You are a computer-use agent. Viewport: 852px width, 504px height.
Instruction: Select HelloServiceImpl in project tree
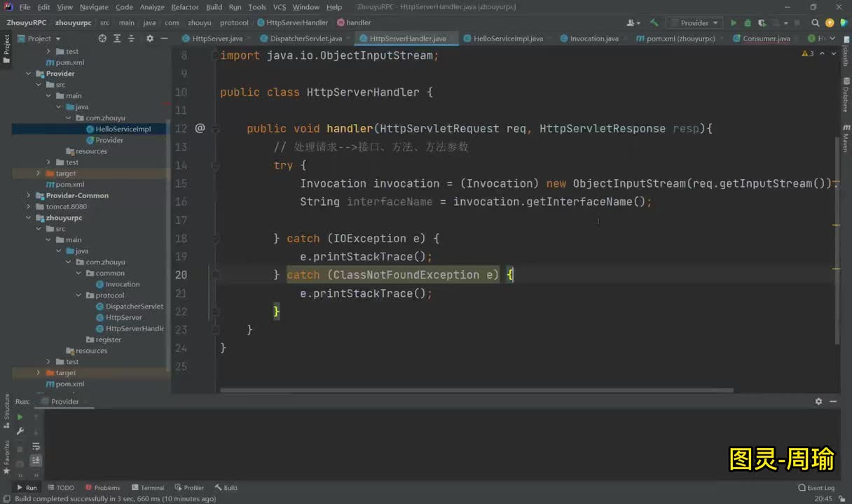coord(123,129)
